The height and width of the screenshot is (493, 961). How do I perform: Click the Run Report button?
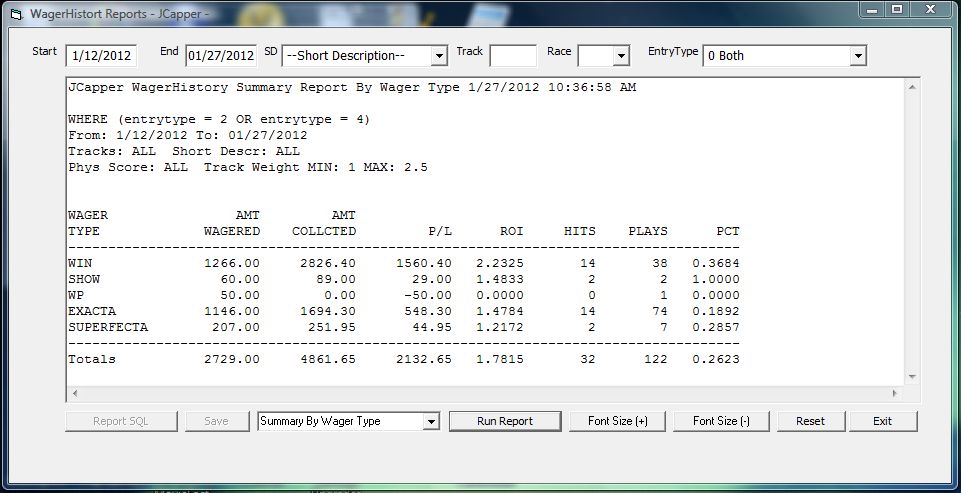pyautogui.click(x=505, y=421)
